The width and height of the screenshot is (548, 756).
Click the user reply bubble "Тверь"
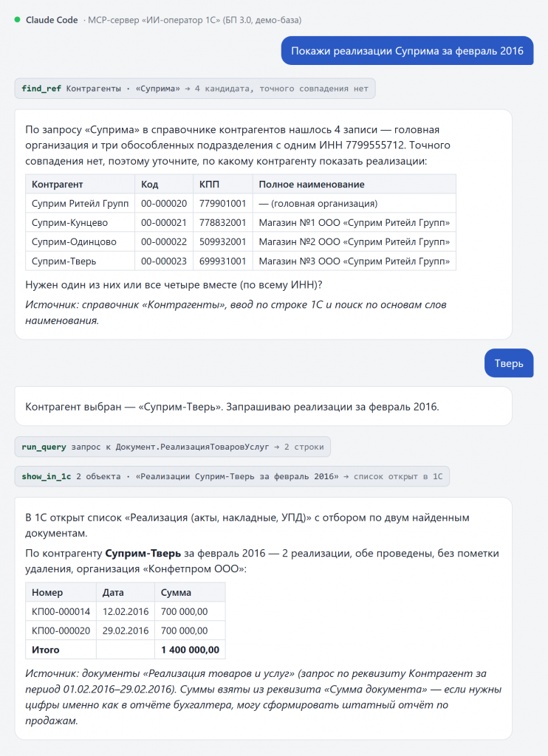pyautogui.click(x=509, y=363)
